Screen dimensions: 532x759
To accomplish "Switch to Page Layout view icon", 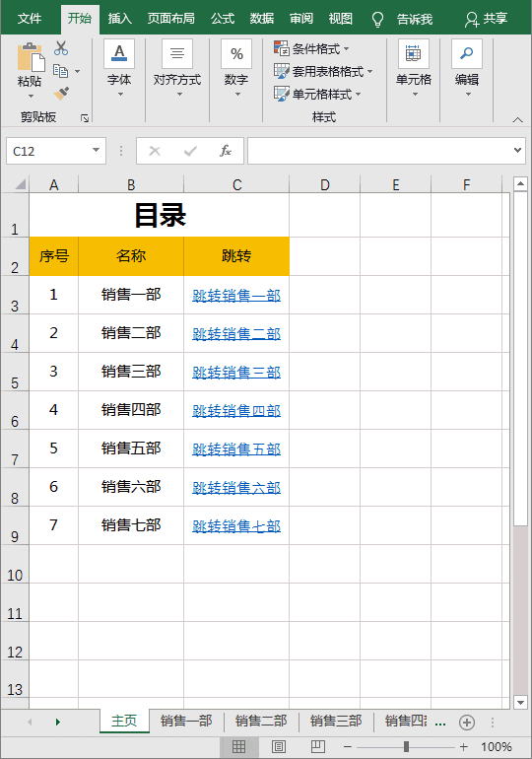I will 279,746.
